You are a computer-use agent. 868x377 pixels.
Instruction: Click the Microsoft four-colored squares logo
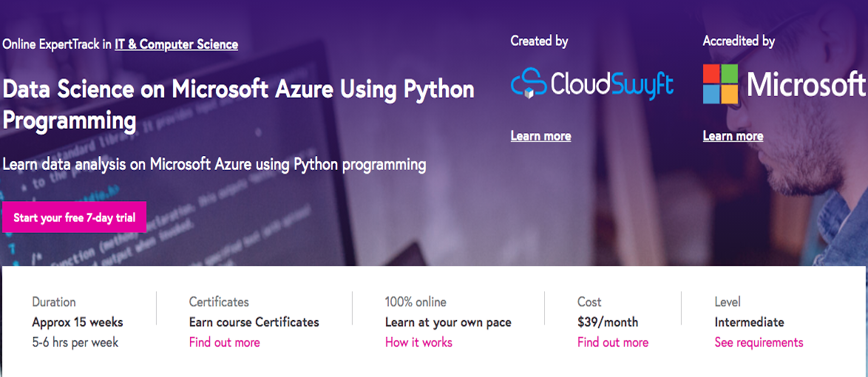720,84
